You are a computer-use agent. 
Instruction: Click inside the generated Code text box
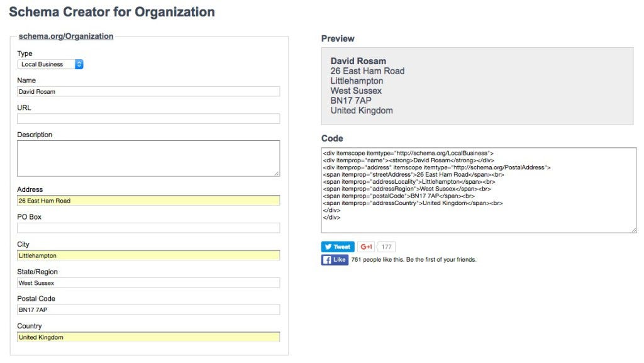pyautogui.click(x=479, y=190)
